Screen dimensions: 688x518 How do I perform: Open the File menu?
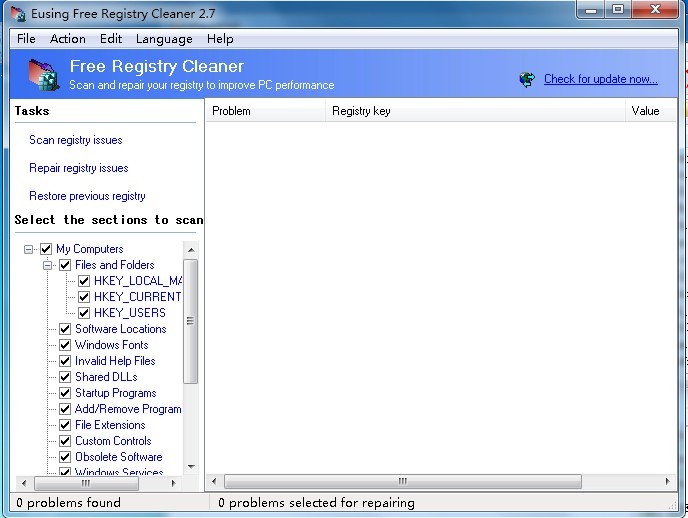[x=26, y=39]
